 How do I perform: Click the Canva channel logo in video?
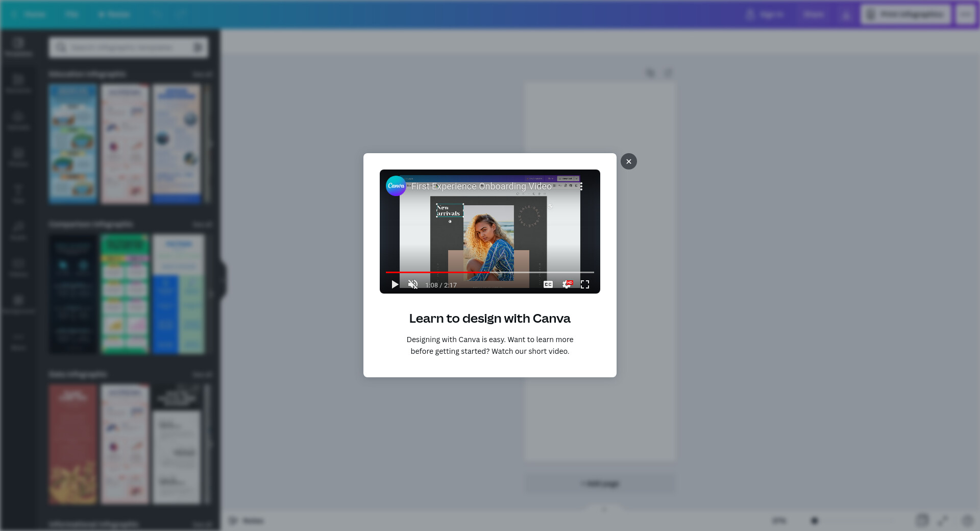tap(396, 186)
